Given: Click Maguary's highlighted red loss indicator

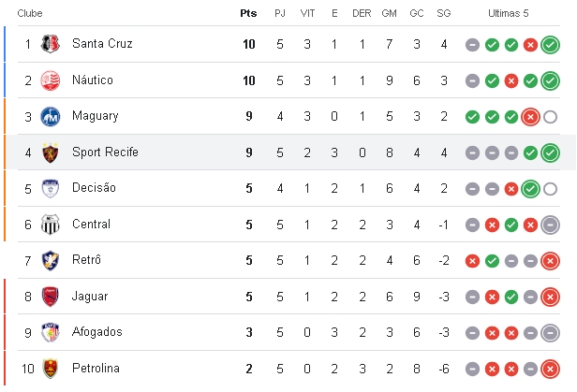Looking at the screenshot, I should [x=530, y=117].
